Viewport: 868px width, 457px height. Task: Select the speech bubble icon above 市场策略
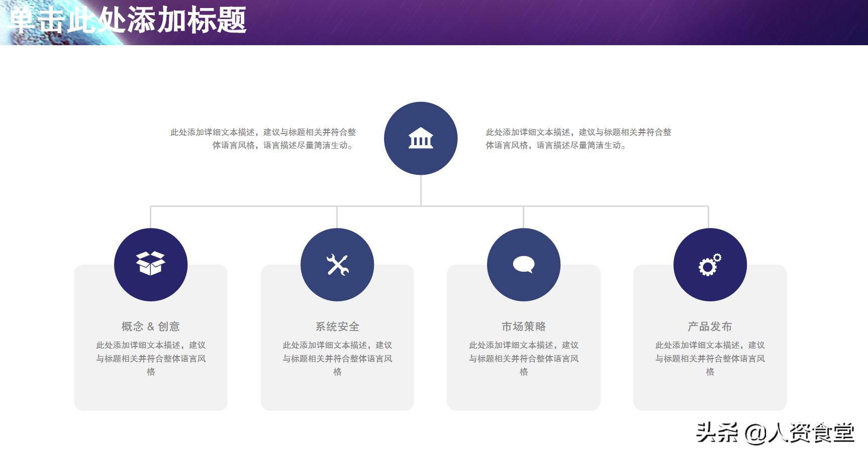(524, 263)
